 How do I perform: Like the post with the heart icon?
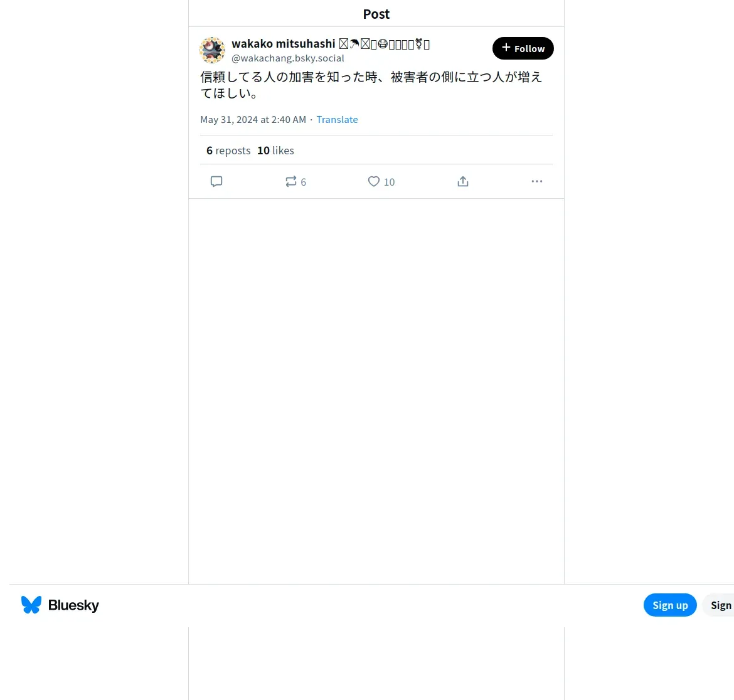click(x=373, y=181)
